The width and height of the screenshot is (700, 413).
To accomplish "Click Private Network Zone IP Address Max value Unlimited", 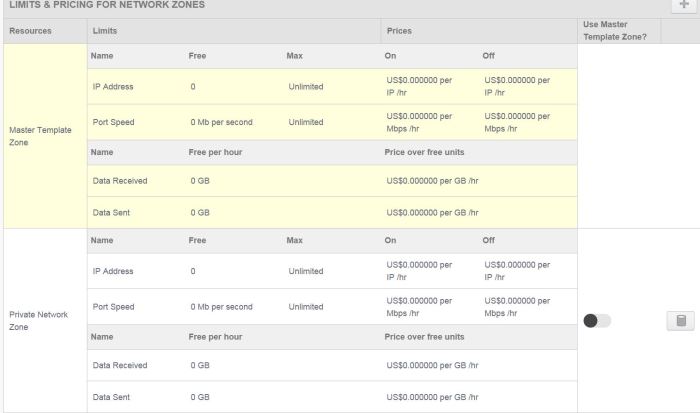I will click(x=305, y=271).
